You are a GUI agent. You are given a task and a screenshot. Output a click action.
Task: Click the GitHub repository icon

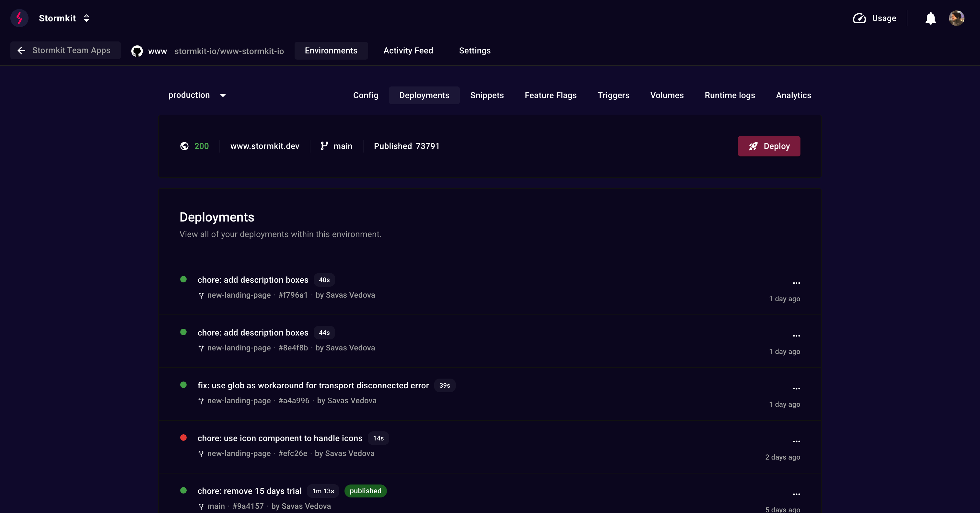pyautogui.click(x=137, y=51)
